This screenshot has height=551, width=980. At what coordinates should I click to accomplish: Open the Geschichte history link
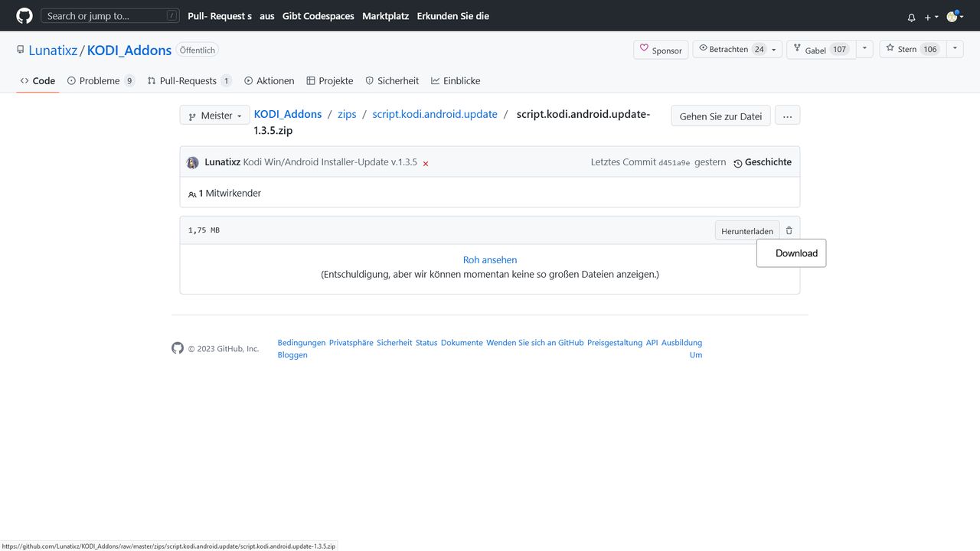(x=763, y=162)
